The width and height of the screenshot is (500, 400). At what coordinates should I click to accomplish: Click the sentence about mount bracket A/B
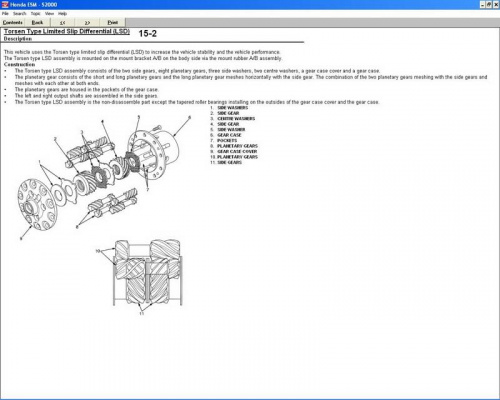[143, 58]
